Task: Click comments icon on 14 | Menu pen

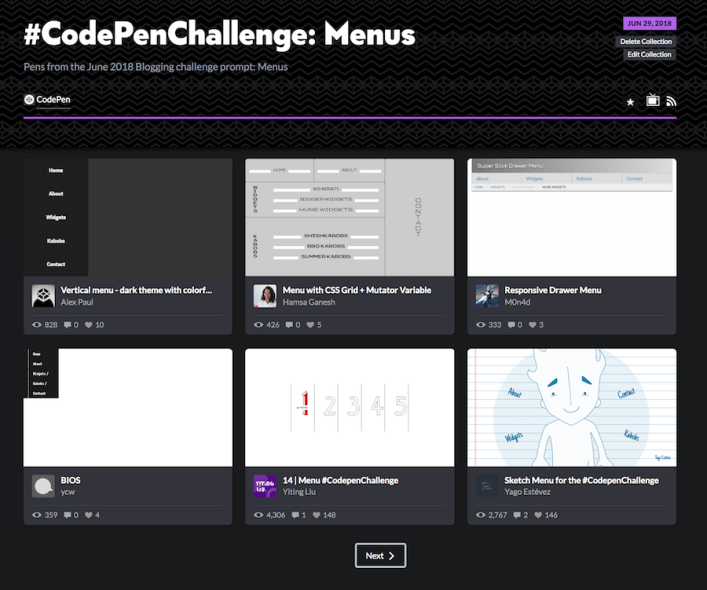Action: coord(296,515)
